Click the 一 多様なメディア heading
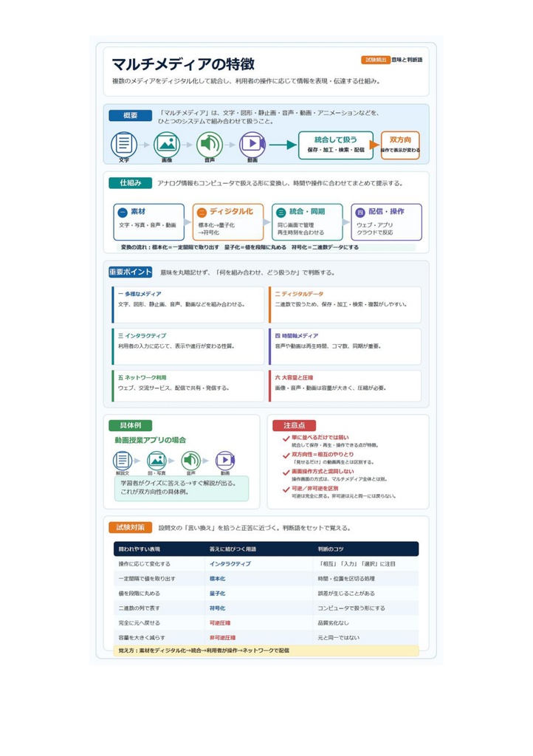The width and height of the screenshot is (533, 756). (x=140, y=294)
